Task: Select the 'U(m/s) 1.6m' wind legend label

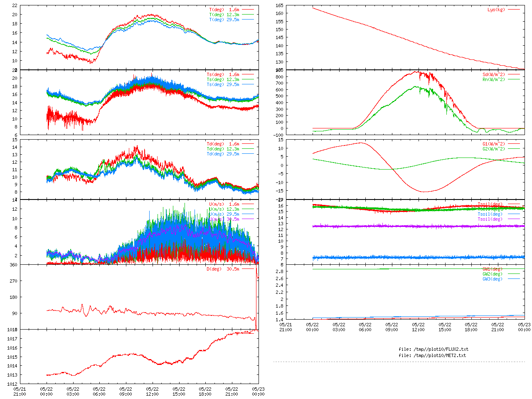Action: (x=224, y=204)
